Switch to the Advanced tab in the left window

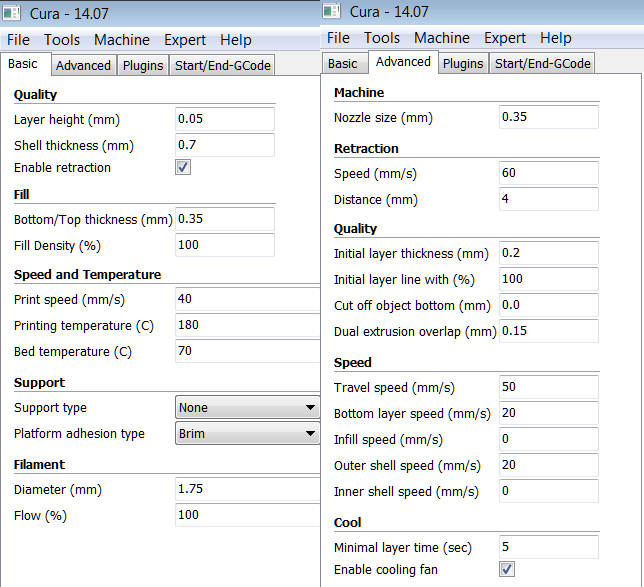(x=83, y=66)
